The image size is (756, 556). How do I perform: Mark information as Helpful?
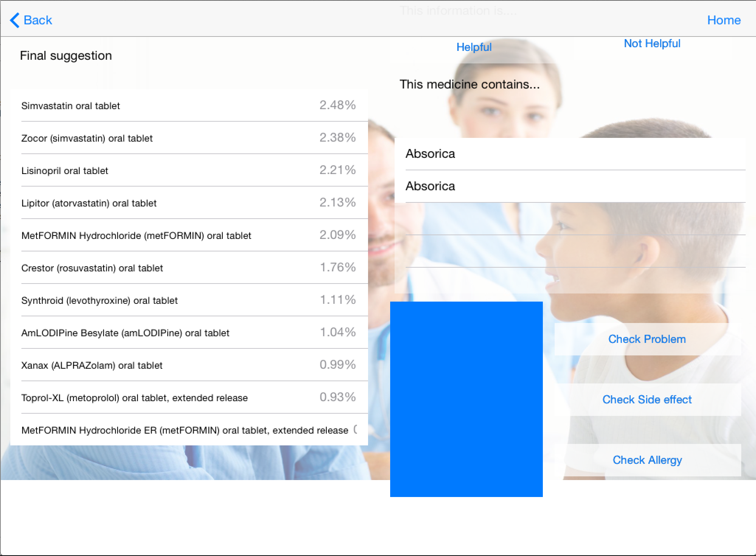click(474, 47)
